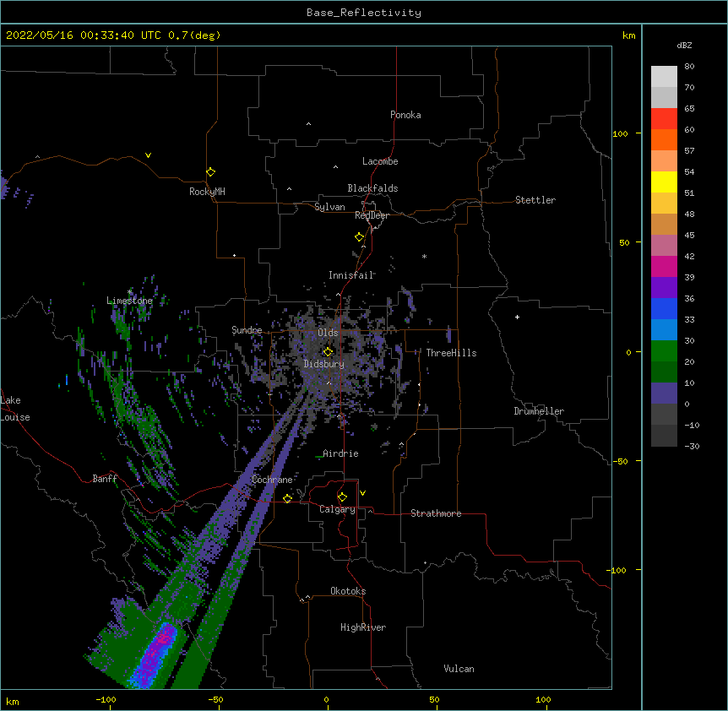The width and height of the screenshot is (728, 711).
Task: Select the Innisfail label
Action: 350,275
